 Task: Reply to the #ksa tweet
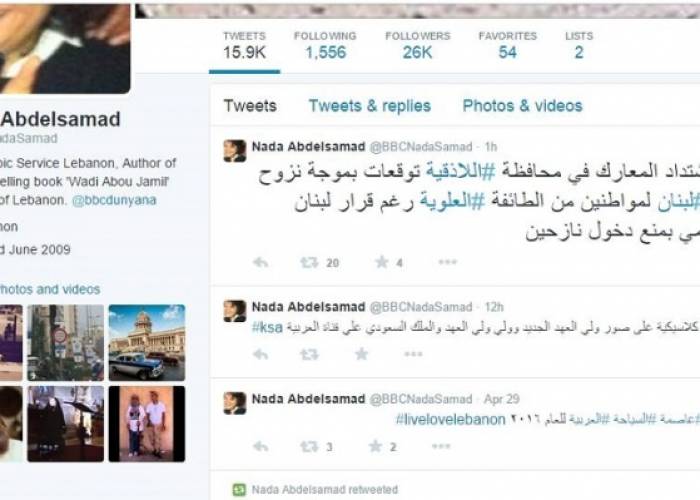click(x=260, y=354)
